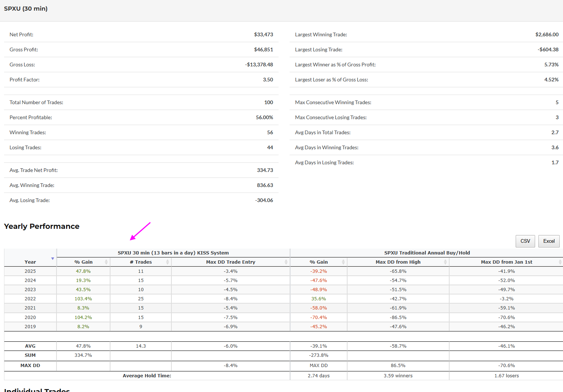Screen dimensions: 563x392
Task: Sort by the # Trades column
Action: coord(141,262)
